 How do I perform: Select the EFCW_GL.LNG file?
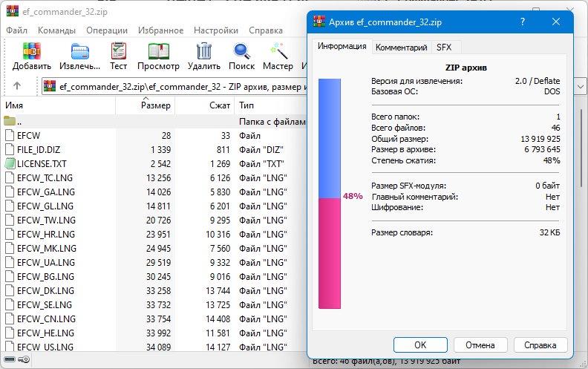pyautogui.click(x=45, y=206)
